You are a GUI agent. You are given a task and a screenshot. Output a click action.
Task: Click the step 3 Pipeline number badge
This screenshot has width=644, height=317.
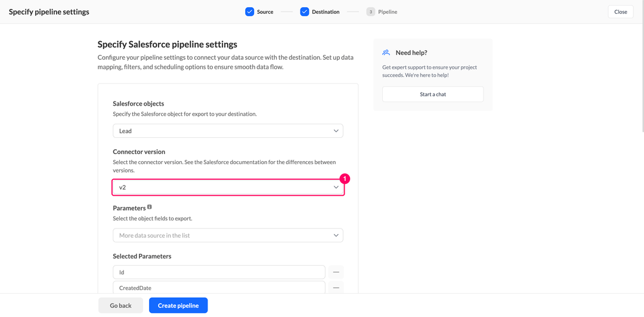point(371,12)
